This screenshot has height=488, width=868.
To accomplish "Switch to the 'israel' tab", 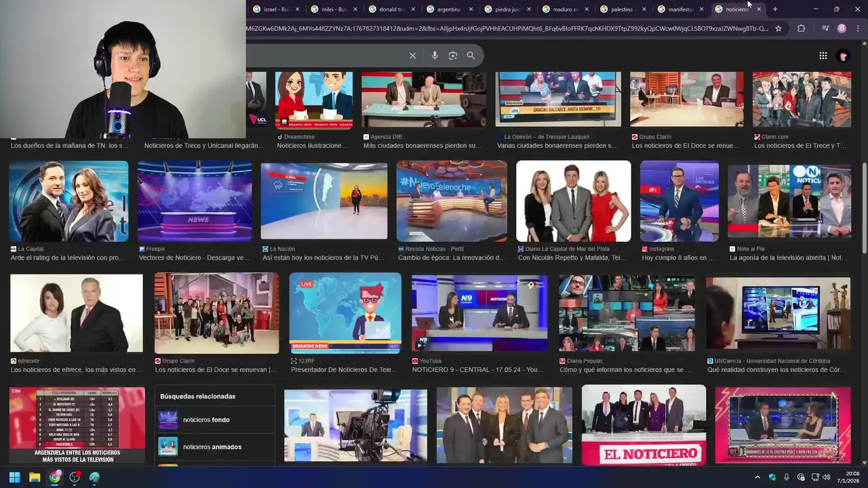I will point(275,9).
